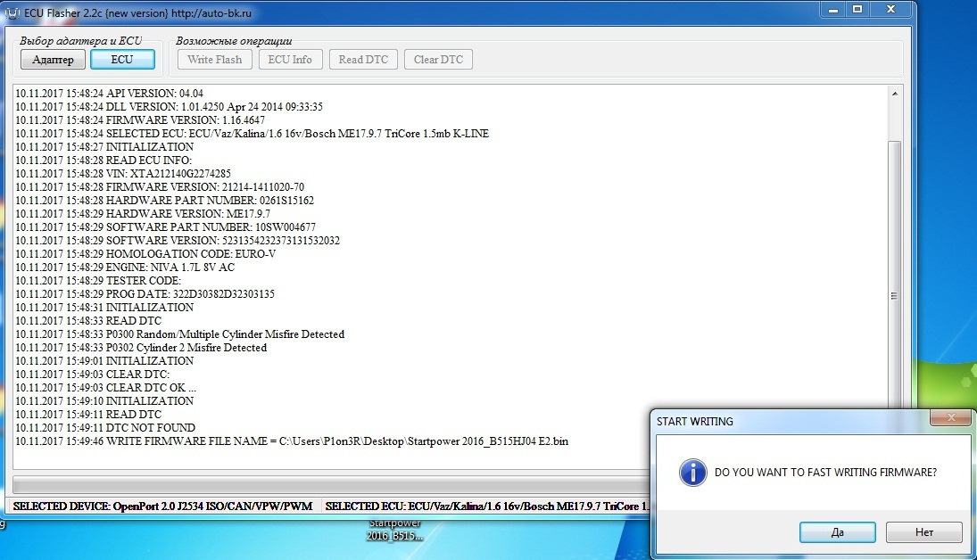Click the SOFTWARE VERSION log line
Viewport: 977px width, 560px height.
point(177,241)
